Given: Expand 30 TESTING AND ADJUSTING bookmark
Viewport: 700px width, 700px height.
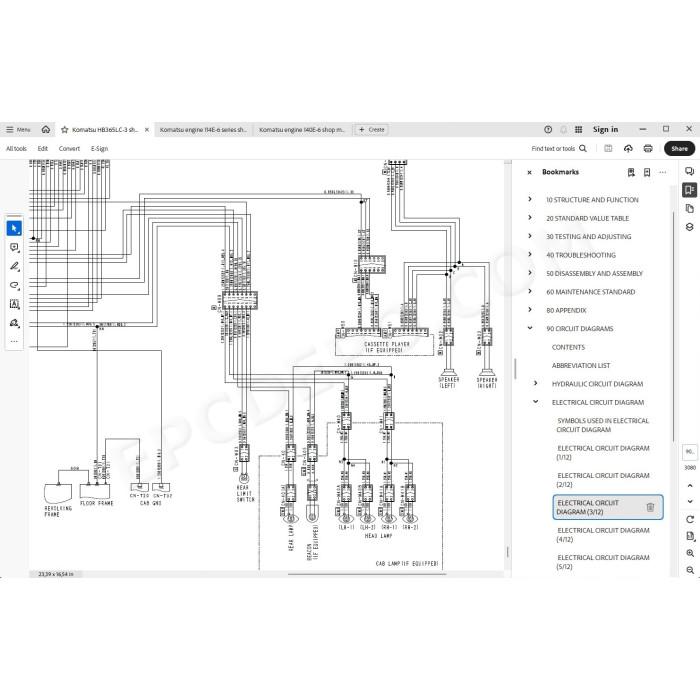Looking at the screenshot, I should [530, 236].
